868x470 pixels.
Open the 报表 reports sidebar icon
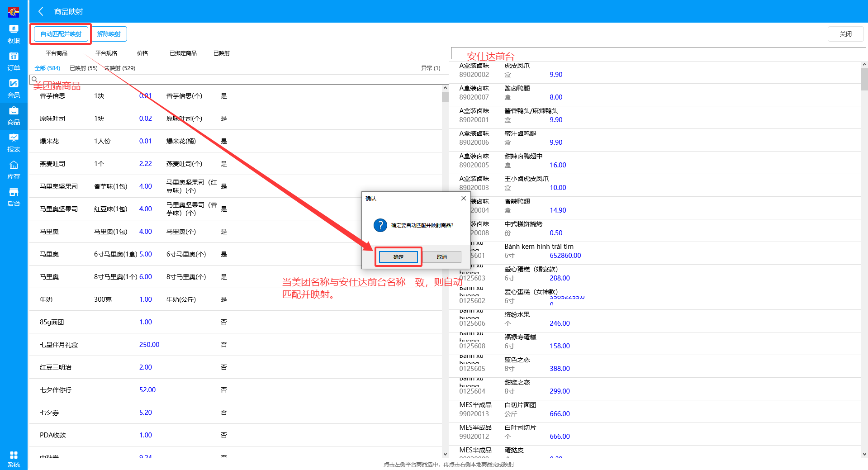pyautogui.click(x=14, y=143)
